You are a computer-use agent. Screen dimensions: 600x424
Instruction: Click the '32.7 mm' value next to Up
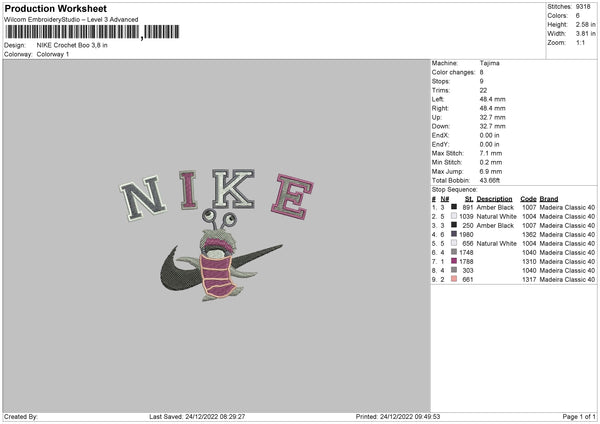click(x=492, y=117)
